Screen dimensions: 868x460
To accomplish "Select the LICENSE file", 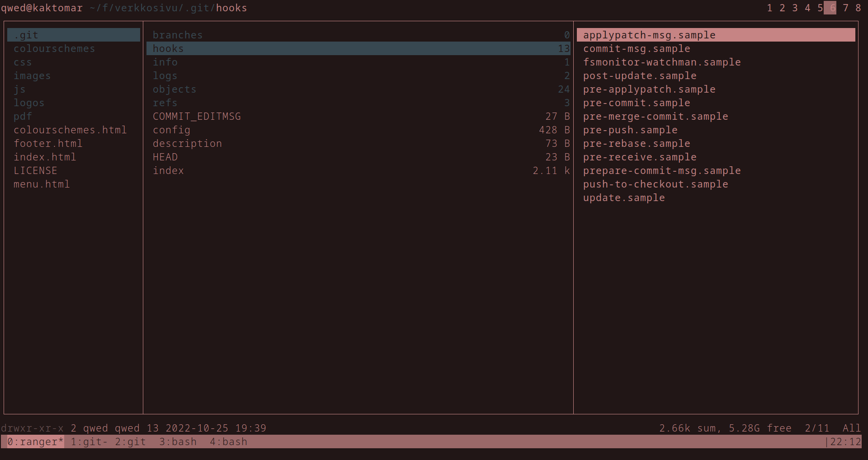I will tap(35, 171).
